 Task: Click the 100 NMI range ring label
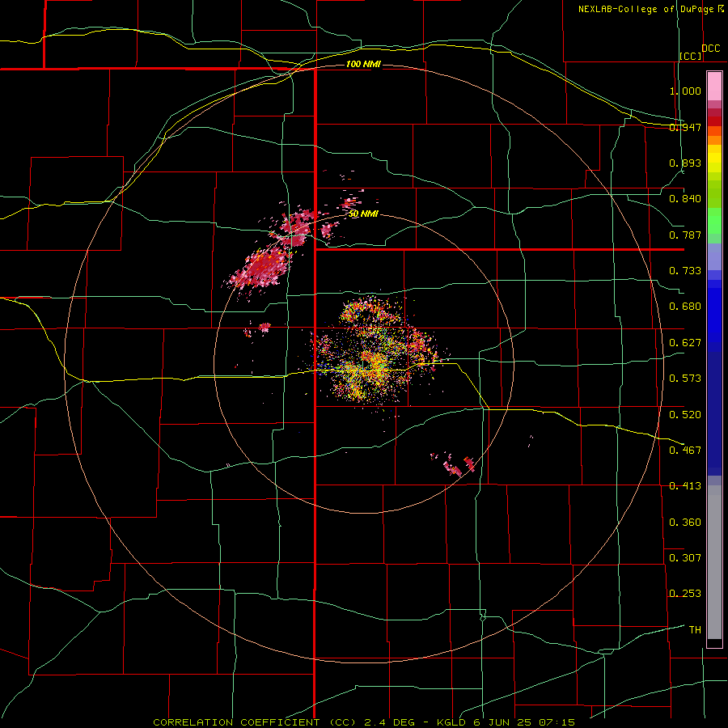(x=362, y=64)
